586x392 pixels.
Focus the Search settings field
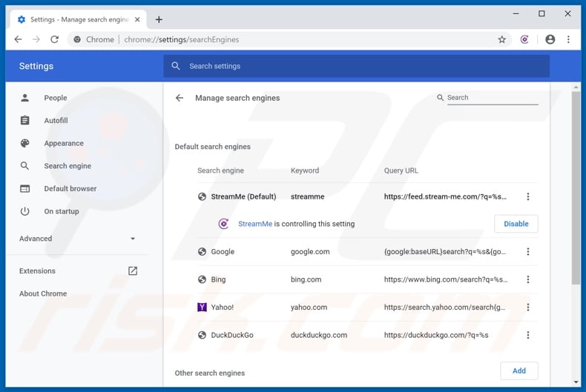click(356, 66)
